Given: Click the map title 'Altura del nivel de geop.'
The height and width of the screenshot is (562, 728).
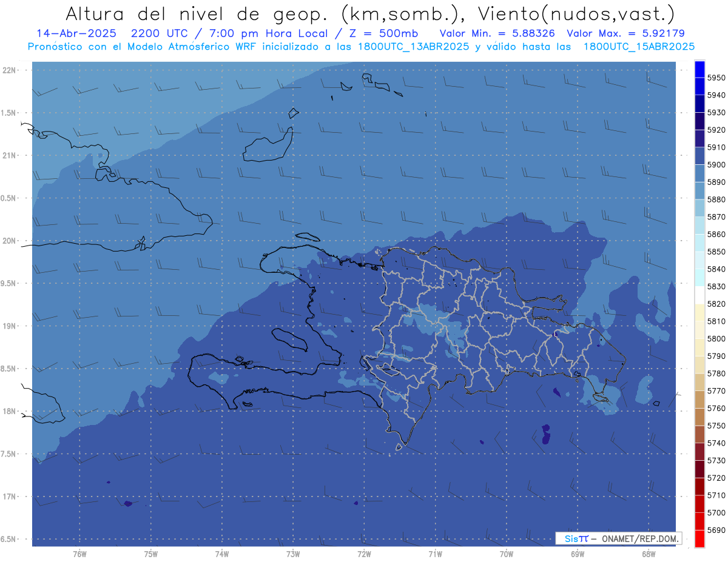Looking at the screenshot, I should tap(195, 14).
